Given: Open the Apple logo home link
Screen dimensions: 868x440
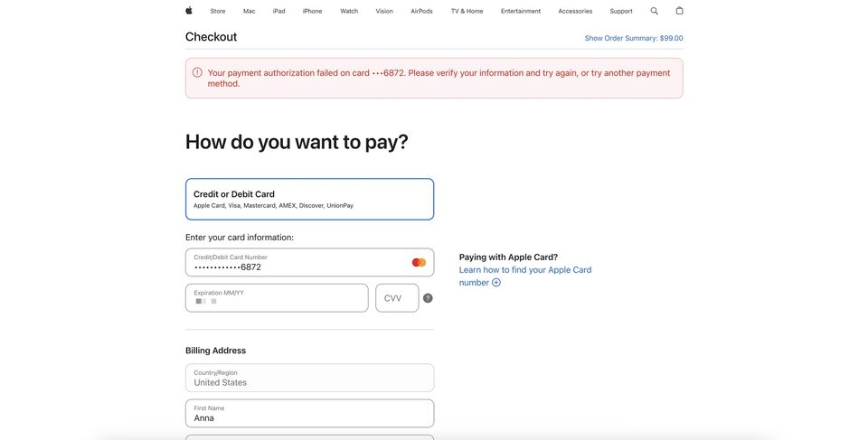Looking at the screenshot, I should tap(189, 11).
